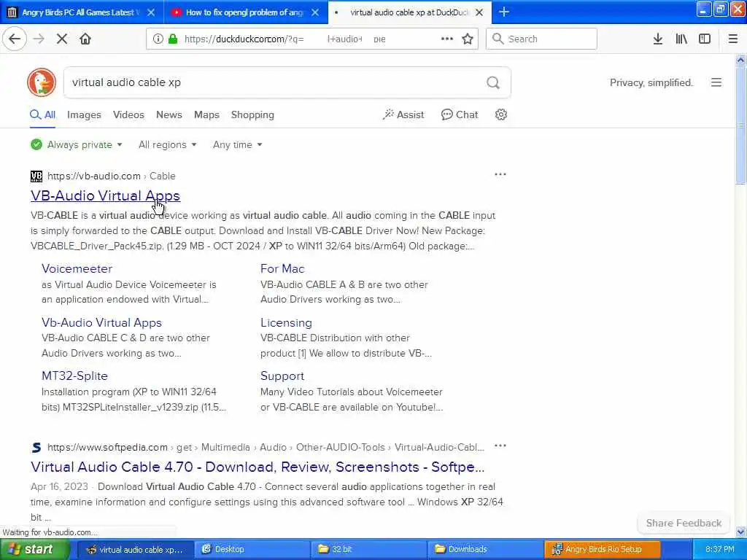This screenshot has width=747, height=560.
Task: Open the Always private dropdown
Action: (x=76, y=145)
